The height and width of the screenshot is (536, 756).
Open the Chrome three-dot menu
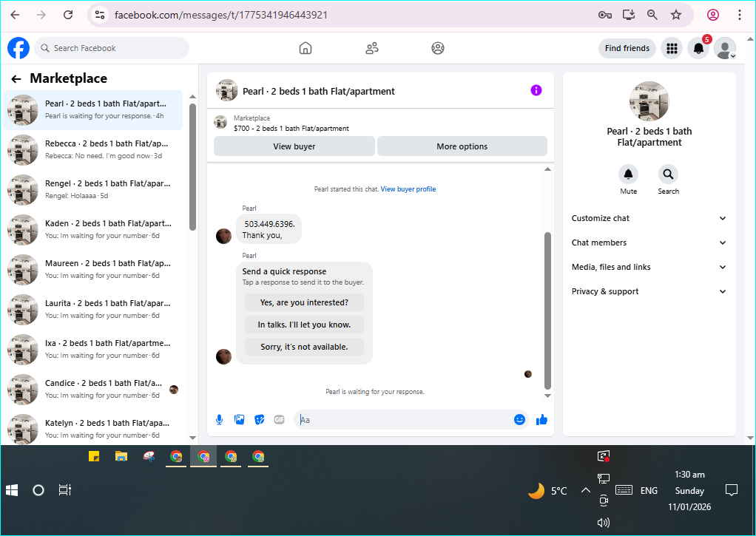point(739,15)
